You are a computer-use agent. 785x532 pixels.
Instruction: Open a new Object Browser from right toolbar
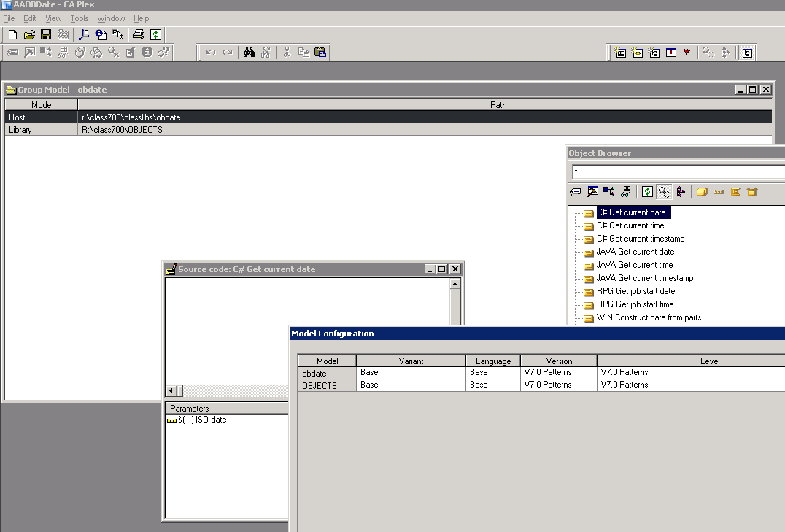[654, 53]
